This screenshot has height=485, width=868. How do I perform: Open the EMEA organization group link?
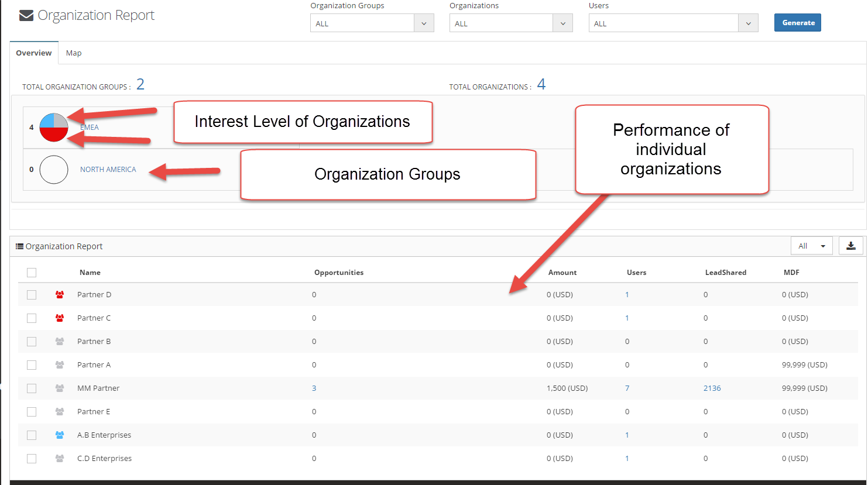pos(90,128)
